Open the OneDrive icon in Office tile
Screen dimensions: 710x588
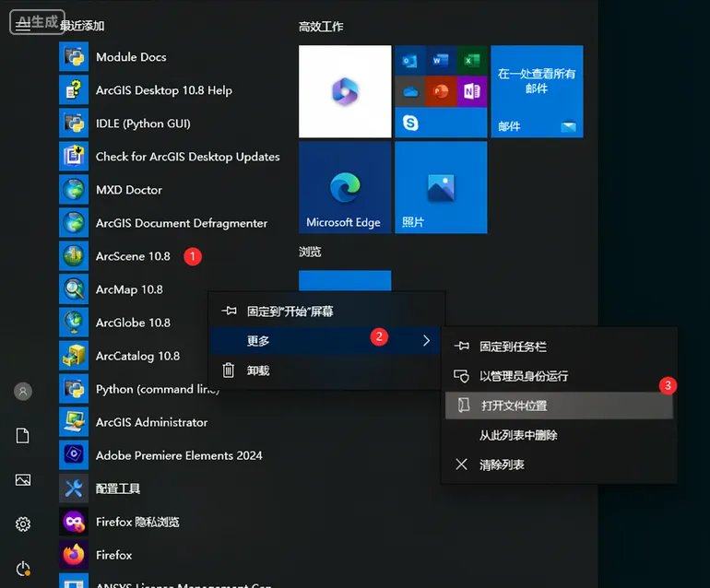pos(409,91)
